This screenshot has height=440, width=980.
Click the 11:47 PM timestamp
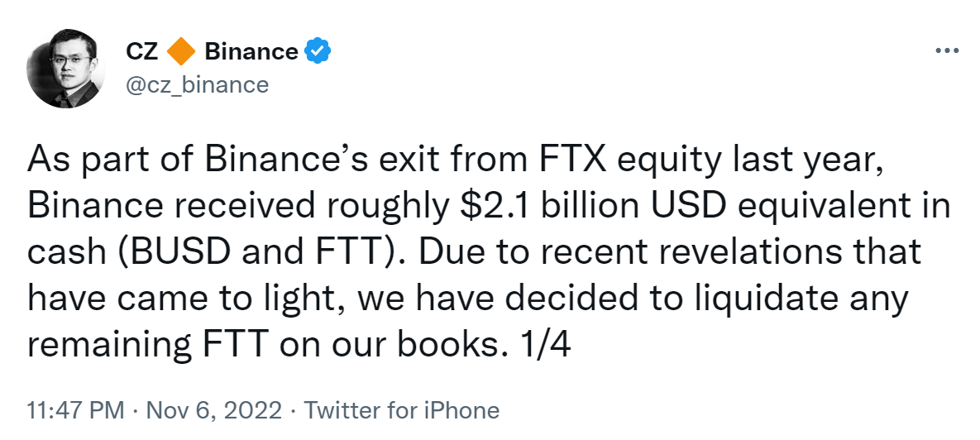(x=75, y=410)
